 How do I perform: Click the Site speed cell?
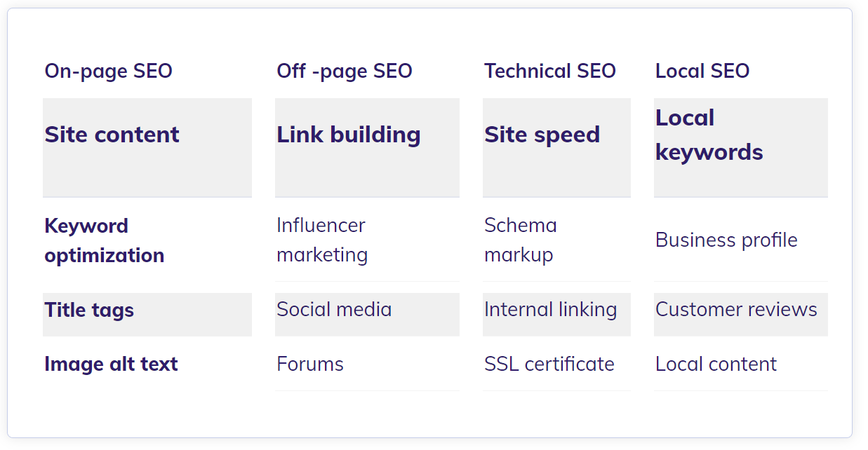(556, 148)
